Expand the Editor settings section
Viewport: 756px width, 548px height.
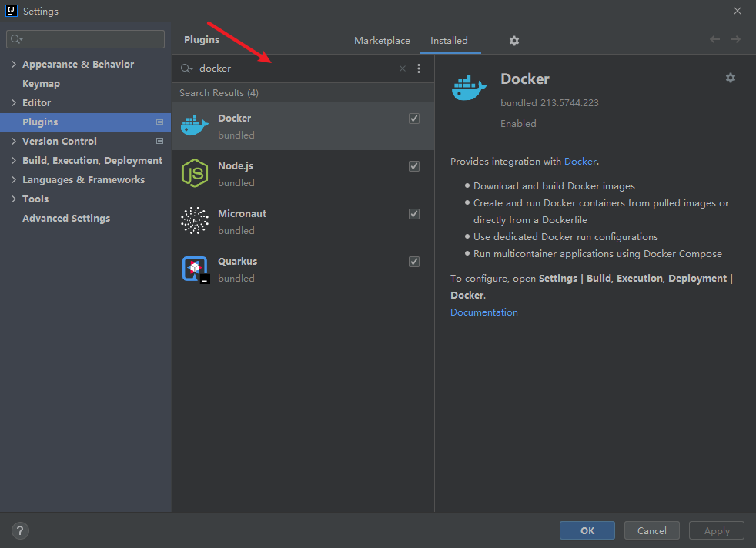[x=14, y=102]
